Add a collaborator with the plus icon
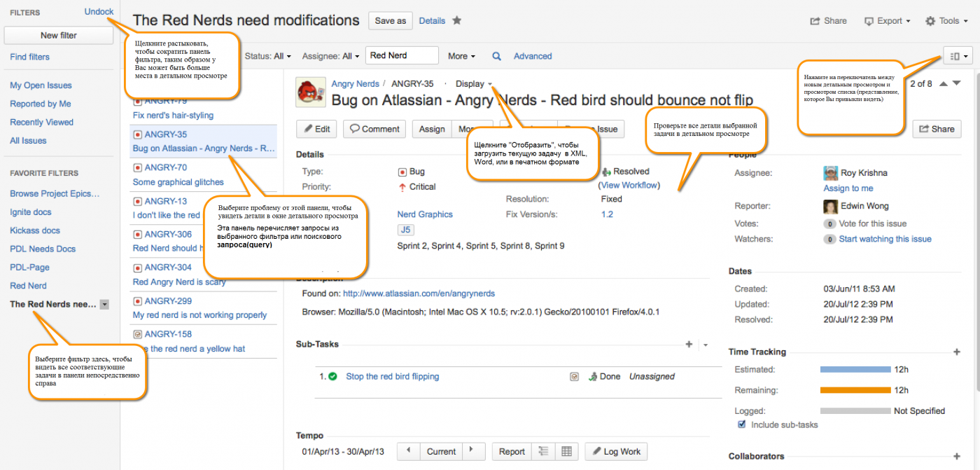980x470 pixels. pyautogui.click(x=957, y=457)
